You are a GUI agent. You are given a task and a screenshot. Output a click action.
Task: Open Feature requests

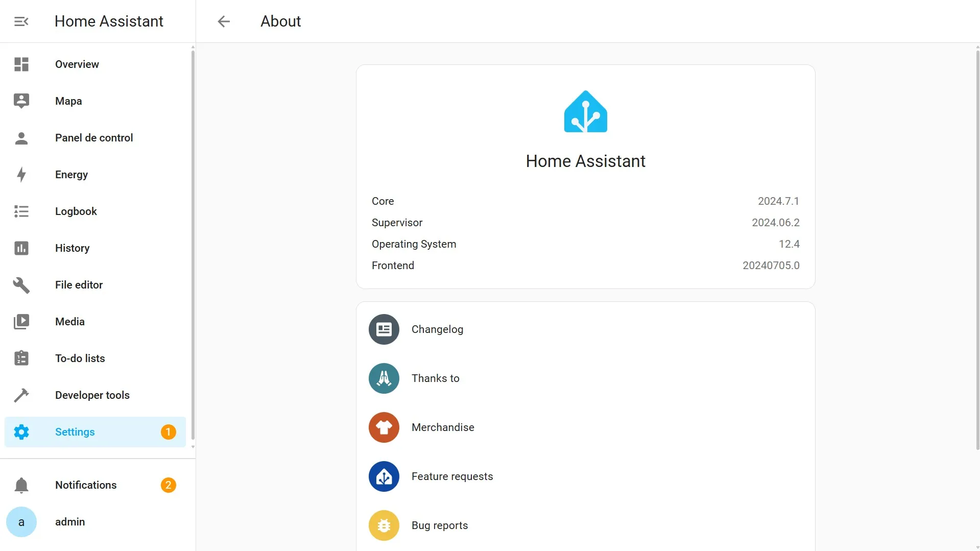586,476
